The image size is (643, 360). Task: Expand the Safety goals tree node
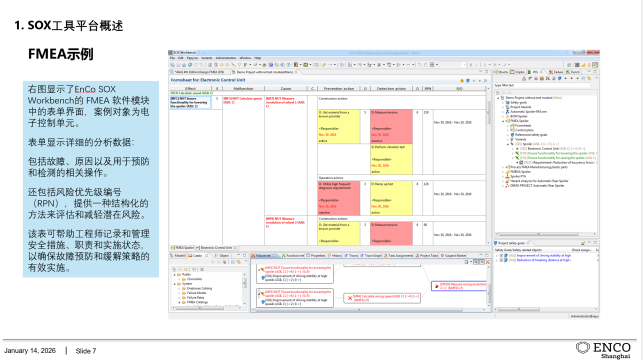coord(503,103)
